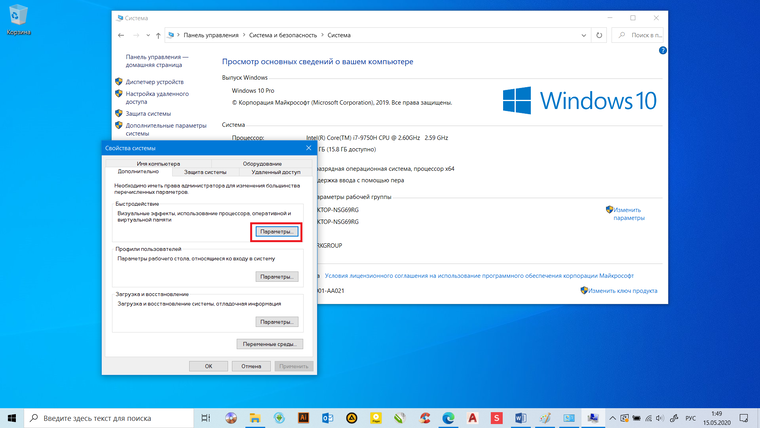Image resolution: width=760 pixels, height=428 pixels.
Task: Open File Explorer from taskbar
Action: click(x=254, y=418)
